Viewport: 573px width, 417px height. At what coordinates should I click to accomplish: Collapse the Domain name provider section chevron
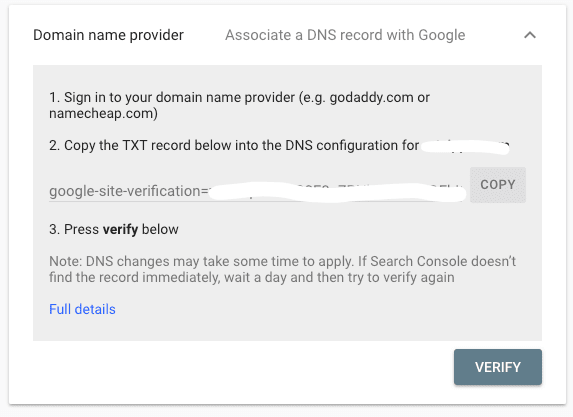point(530,35)
